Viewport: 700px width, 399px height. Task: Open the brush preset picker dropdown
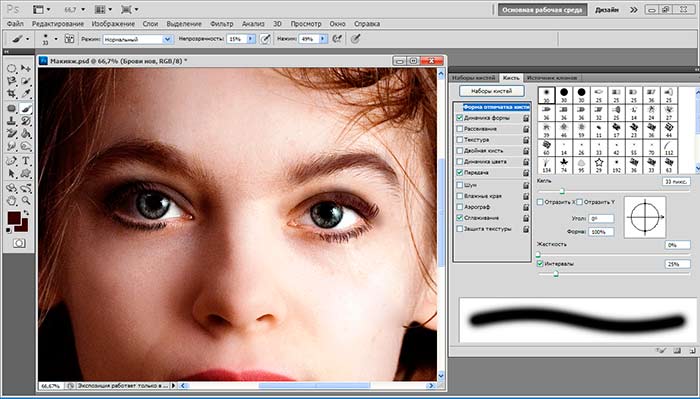click(x=56, y=39)
